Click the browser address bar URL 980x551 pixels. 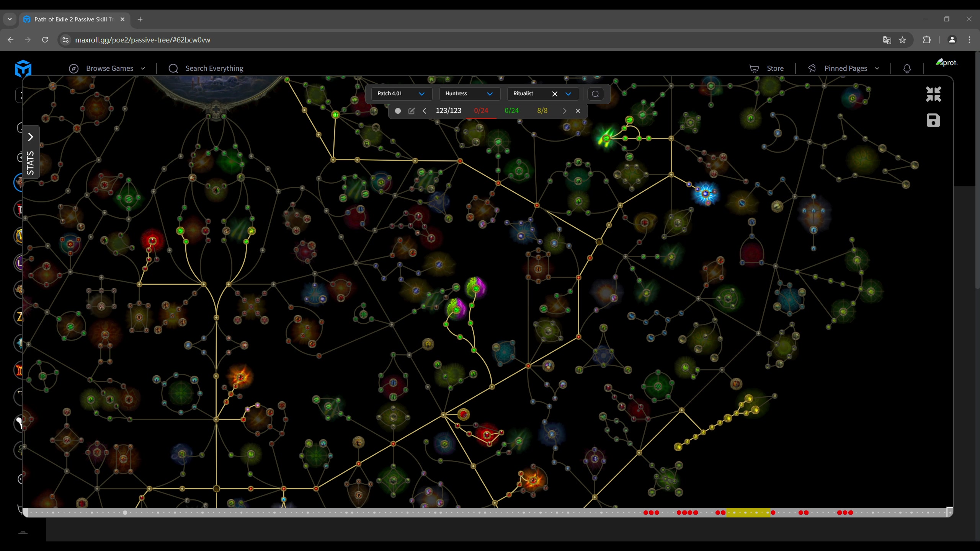[142, 40]
